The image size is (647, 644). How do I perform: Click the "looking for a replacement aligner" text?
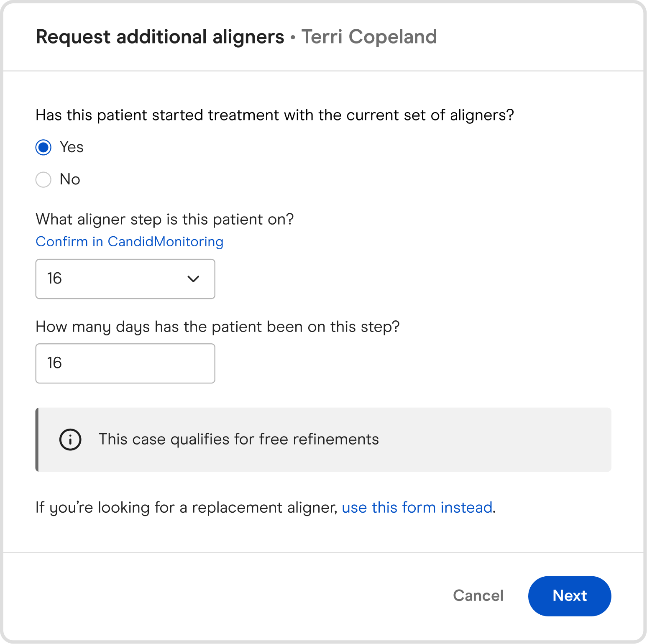[x=186, y=508]
